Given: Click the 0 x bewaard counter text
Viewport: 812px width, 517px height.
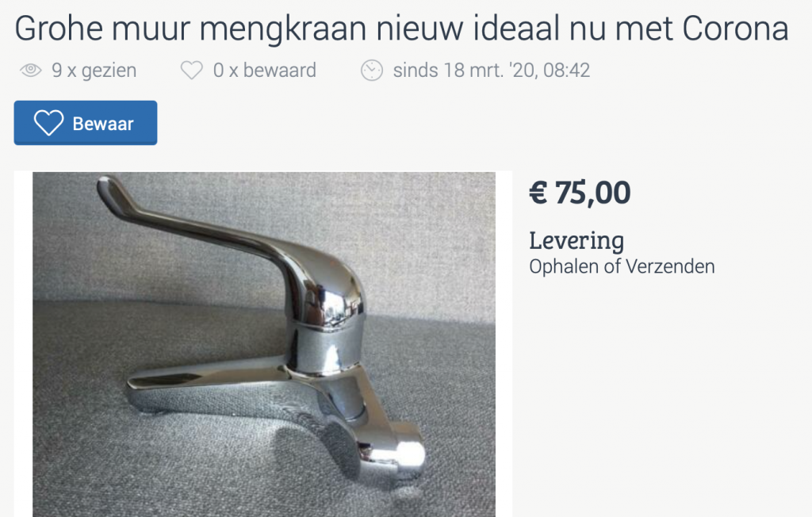Looking at the screenshot, I should (265, 70).
